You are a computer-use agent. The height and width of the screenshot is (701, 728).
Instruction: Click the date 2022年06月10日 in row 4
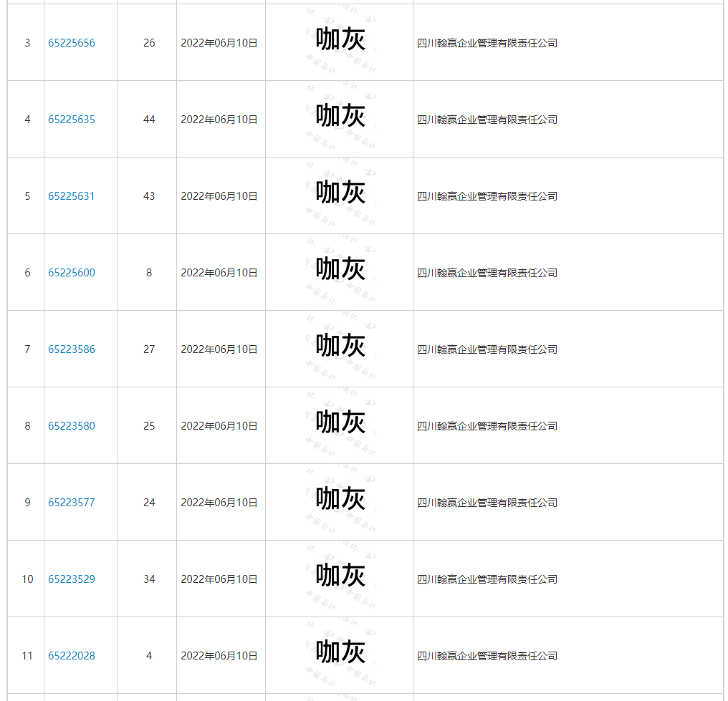(x=219, y=120)
